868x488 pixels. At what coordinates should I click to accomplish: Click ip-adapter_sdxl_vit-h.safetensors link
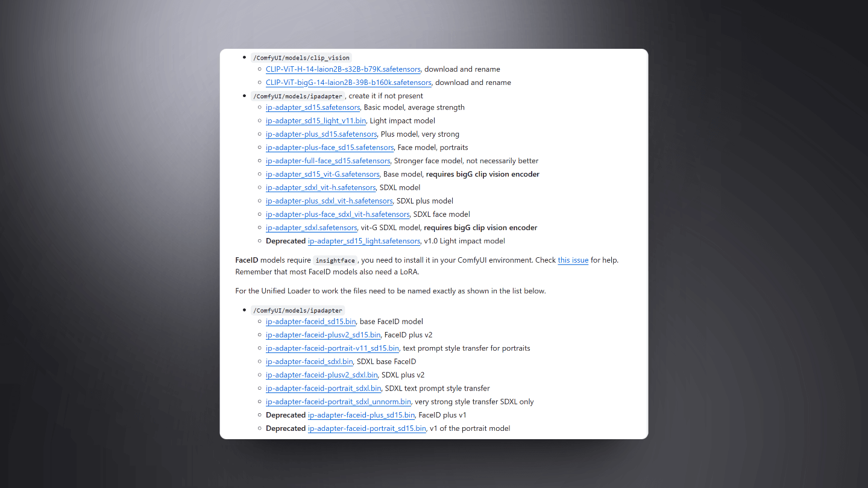[321, 187]
